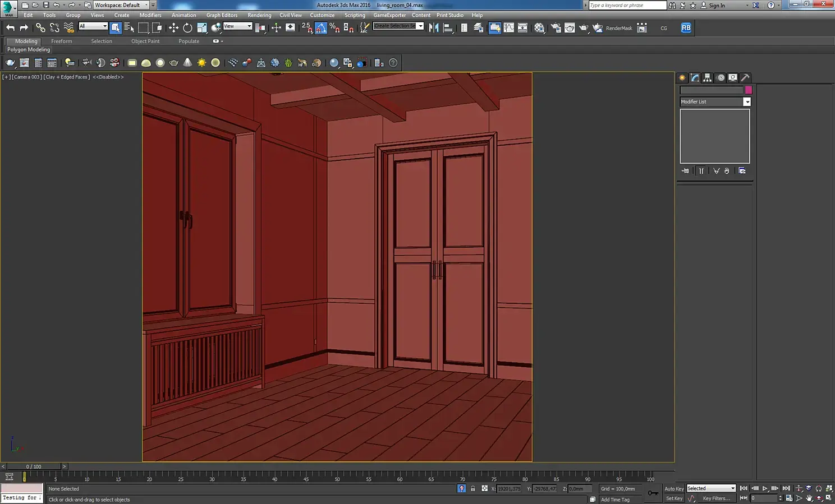
Task: Toggle the Angle Snap button
Action: click(320, 27)
